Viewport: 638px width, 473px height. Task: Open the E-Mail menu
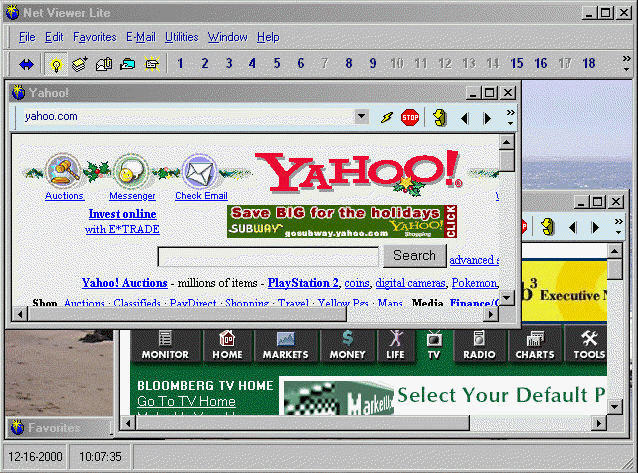(140, 37)
